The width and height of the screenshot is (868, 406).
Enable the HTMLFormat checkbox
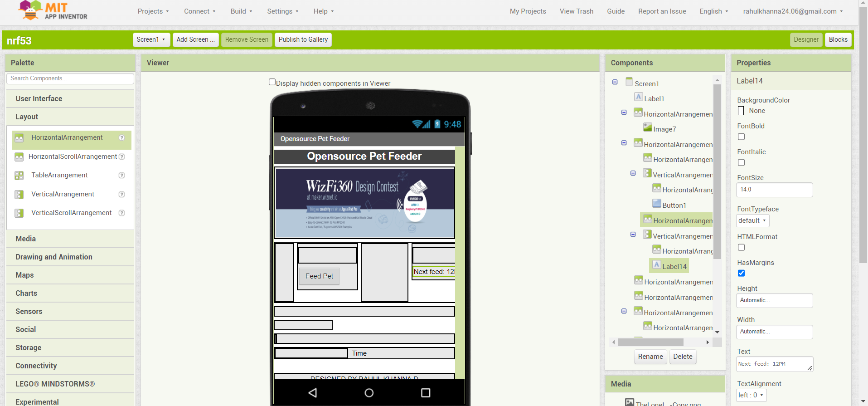coord(741,247)
